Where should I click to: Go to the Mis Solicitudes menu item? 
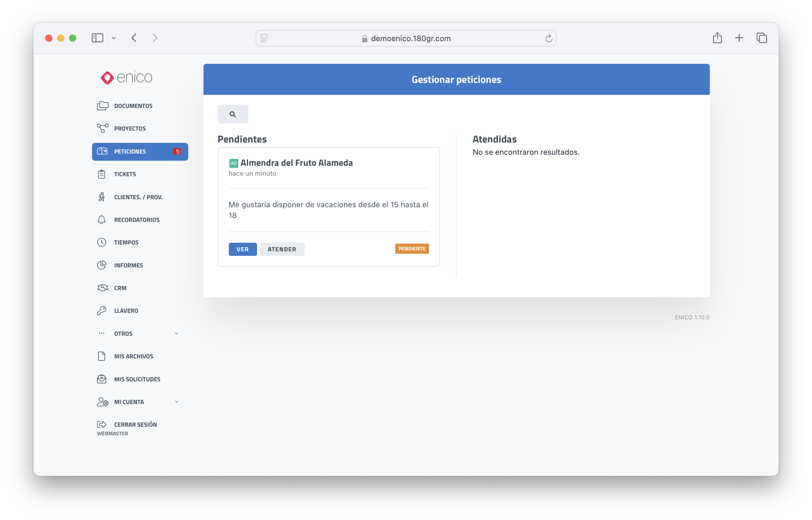[137, 379]
